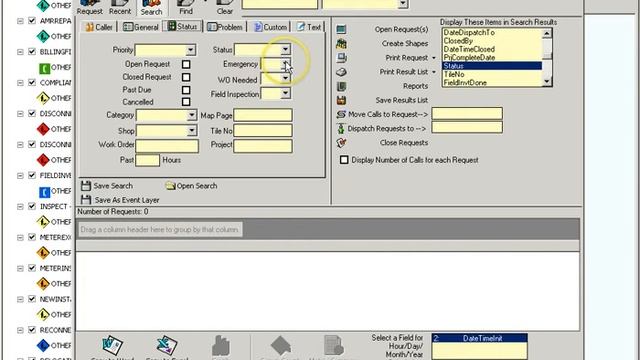Select DateDispatchTo in the results items list

pos(492,32)
